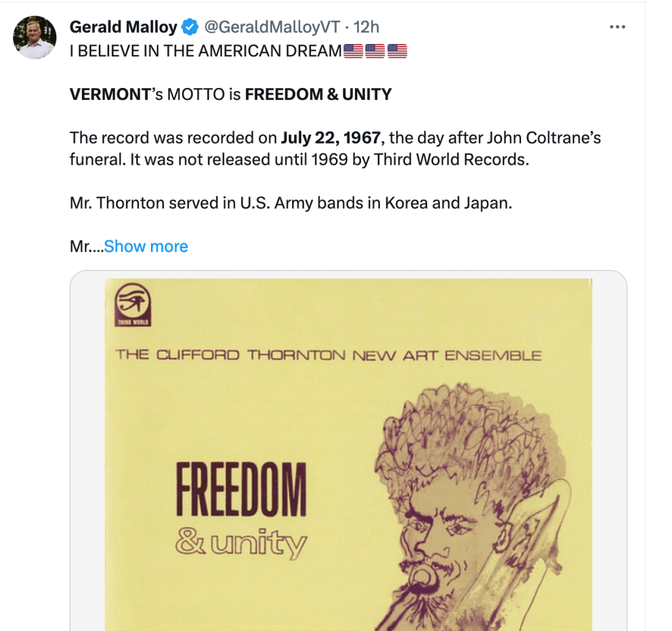Click the "& unity" text on cover
The image size is (672, 631).
240,543
